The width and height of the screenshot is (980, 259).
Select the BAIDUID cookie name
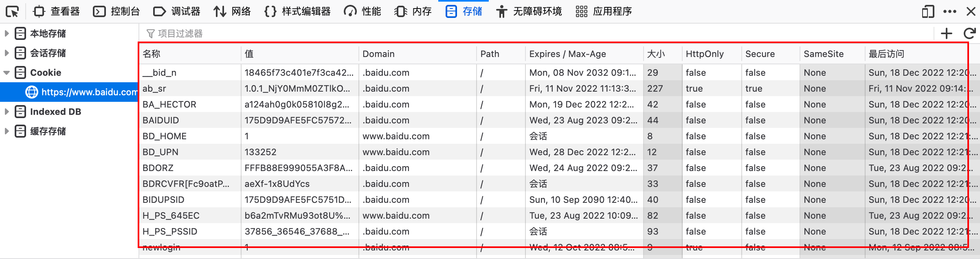pyautogui.click(x=160, y=120)
